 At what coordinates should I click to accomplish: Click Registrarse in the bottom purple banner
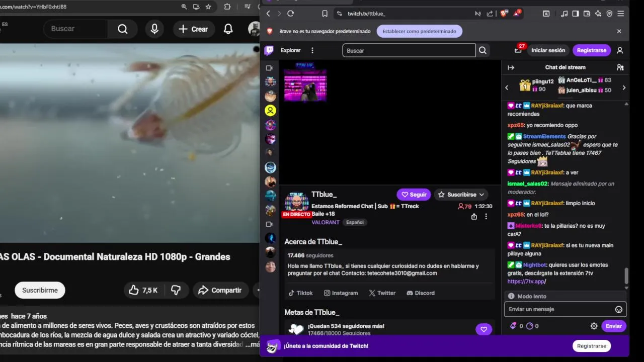click(x=592, y=346)
